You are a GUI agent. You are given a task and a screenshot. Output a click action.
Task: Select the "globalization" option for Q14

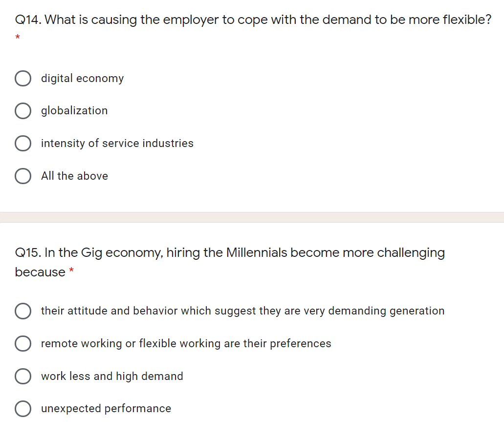coord(23,111)
